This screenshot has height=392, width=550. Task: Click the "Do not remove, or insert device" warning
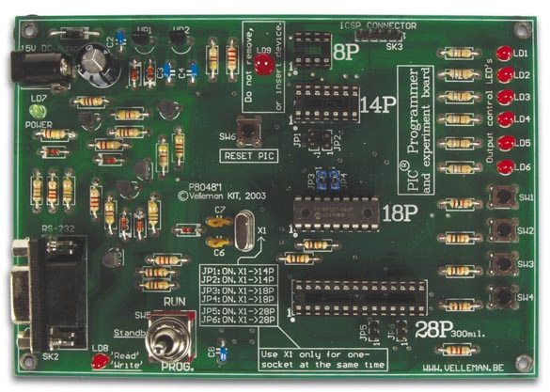point(264,67)
